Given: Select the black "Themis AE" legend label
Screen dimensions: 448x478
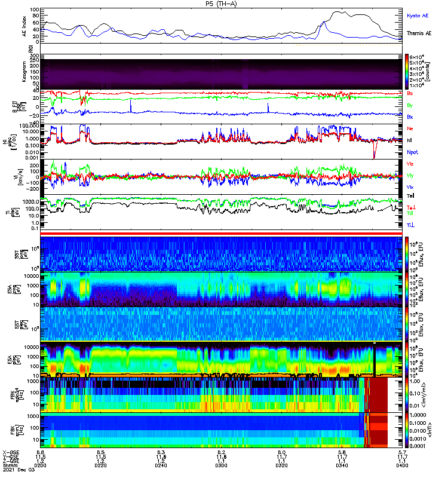Looking at the screenshot, I should (419, 33).
